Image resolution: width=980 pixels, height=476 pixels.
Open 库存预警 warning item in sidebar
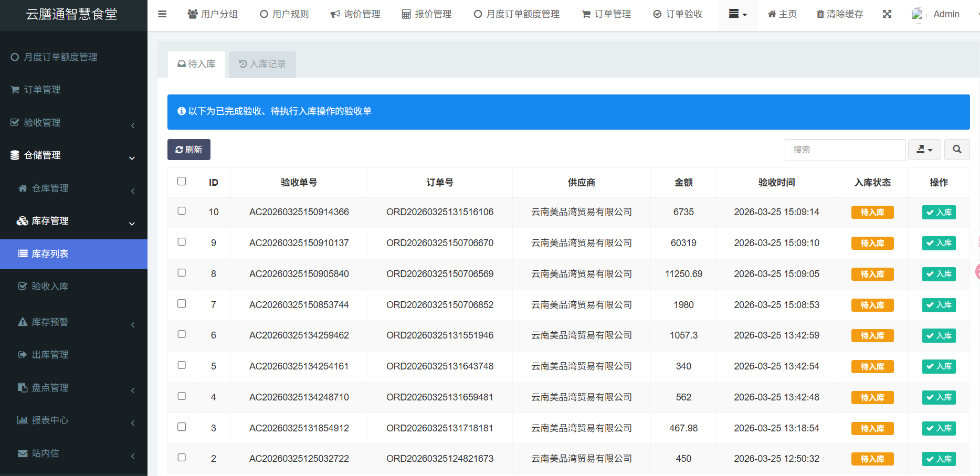[x=50, y=322]
